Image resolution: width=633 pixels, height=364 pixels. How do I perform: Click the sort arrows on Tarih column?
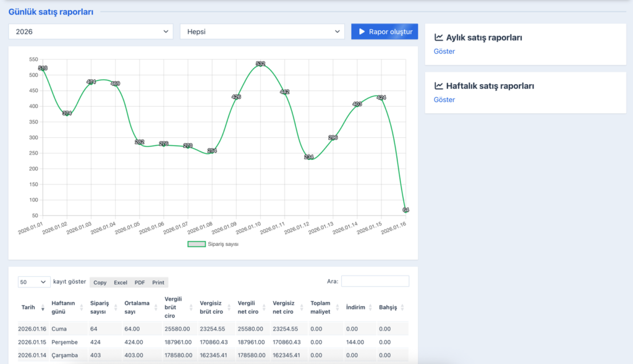pyautogui.click(x=43, y=308)
